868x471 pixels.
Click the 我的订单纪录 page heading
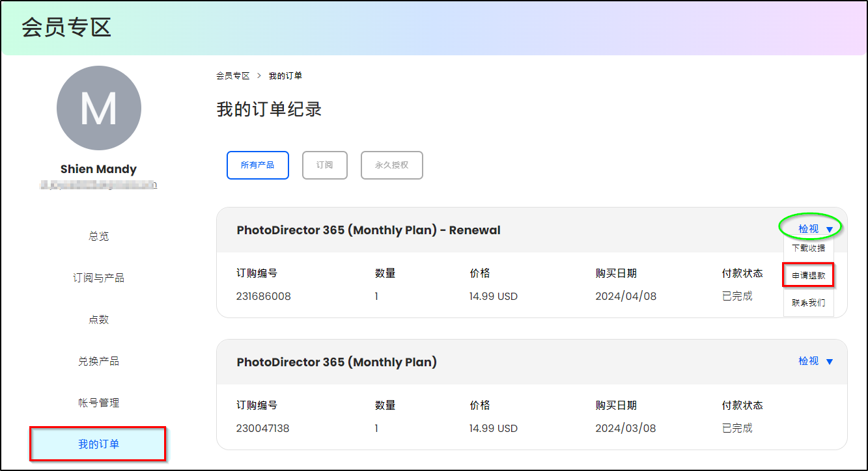coord(269,109)
